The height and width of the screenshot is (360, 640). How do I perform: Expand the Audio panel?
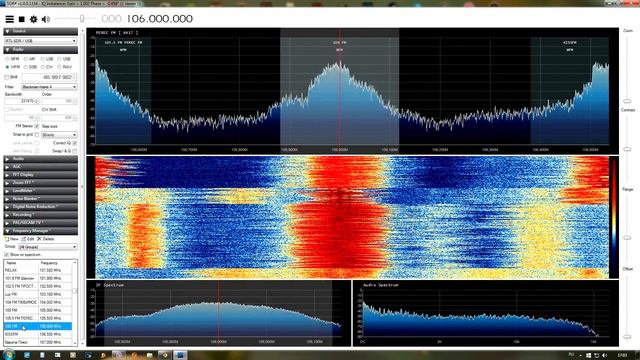40,159
